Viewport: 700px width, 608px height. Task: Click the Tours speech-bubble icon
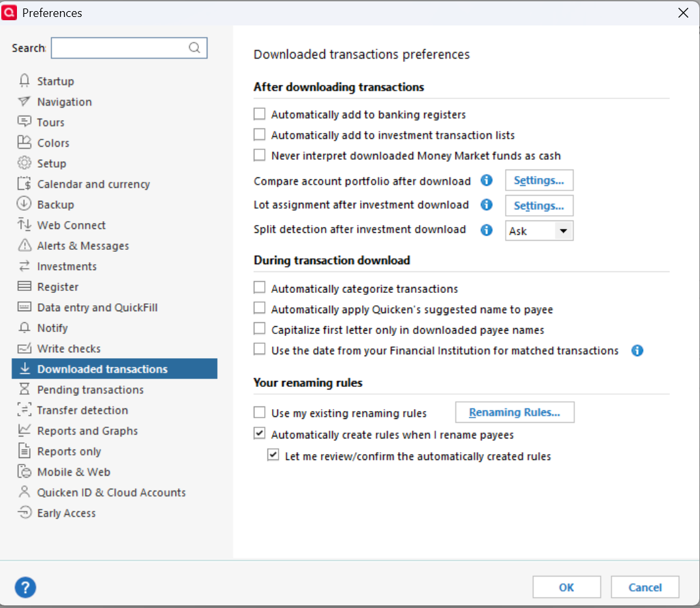(25, 122)
